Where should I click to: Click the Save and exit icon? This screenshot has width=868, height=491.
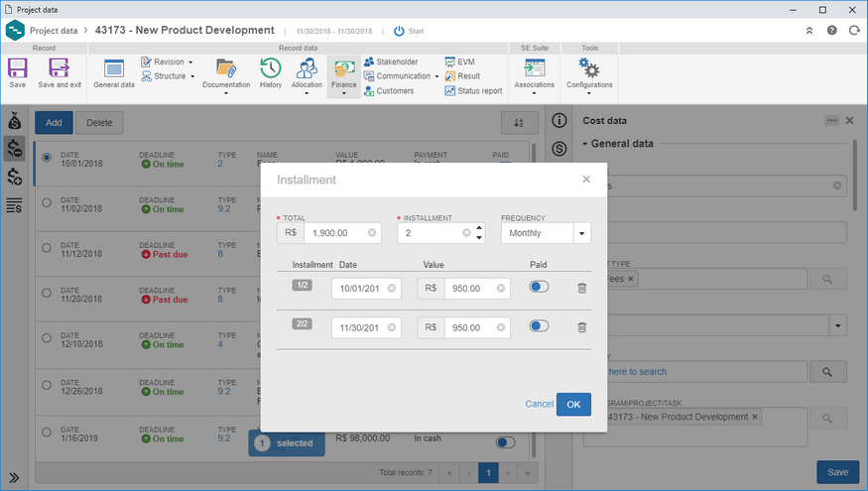click(x=60, y=73)
